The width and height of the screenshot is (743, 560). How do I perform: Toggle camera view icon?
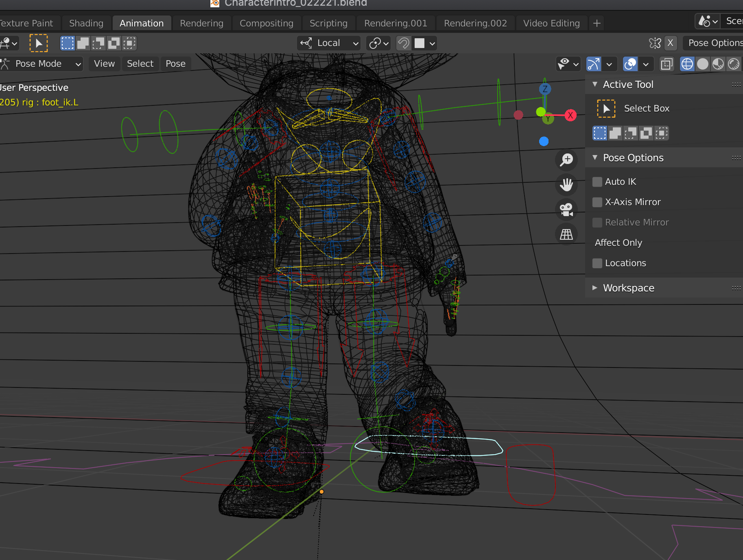566,210
